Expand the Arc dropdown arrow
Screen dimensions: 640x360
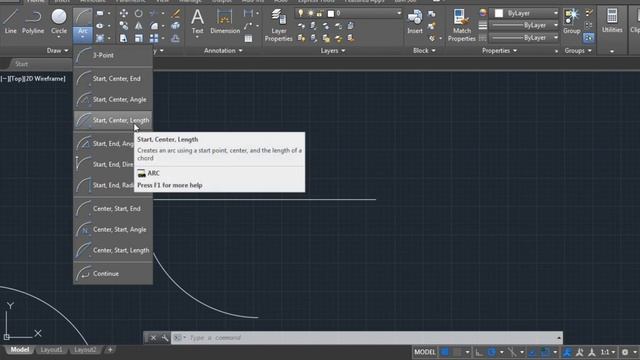[82, 37]
